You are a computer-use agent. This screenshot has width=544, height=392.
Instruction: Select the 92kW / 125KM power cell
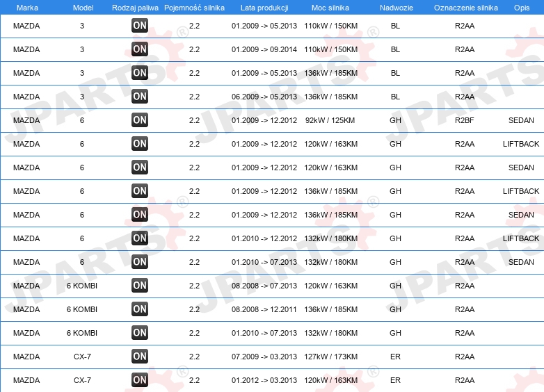330,120
